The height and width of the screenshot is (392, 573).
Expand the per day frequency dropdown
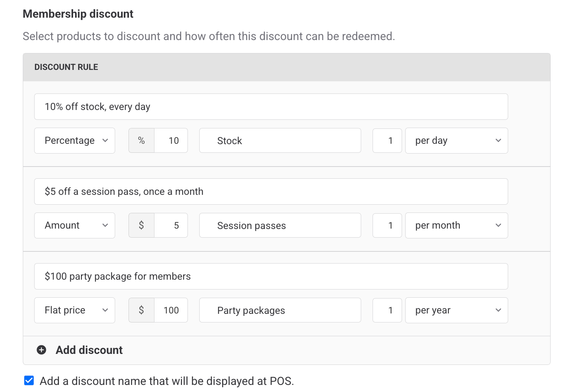[456, 141]
